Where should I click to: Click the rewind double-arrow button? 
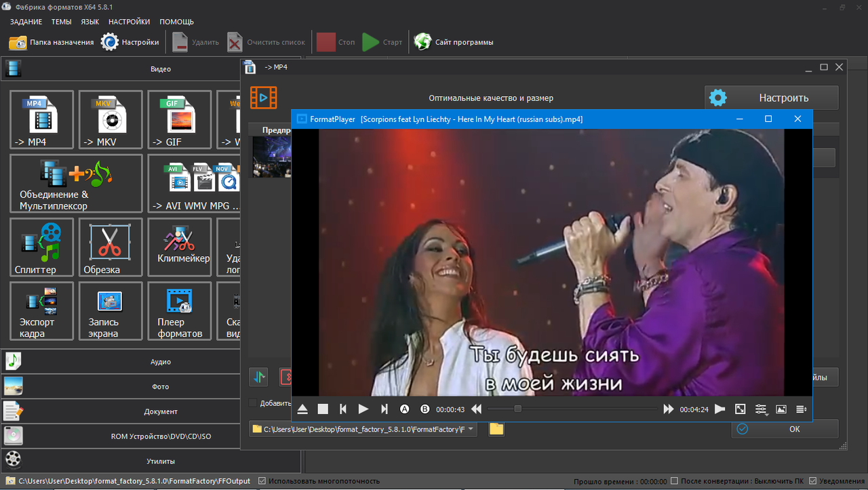[x=477, y=409]
